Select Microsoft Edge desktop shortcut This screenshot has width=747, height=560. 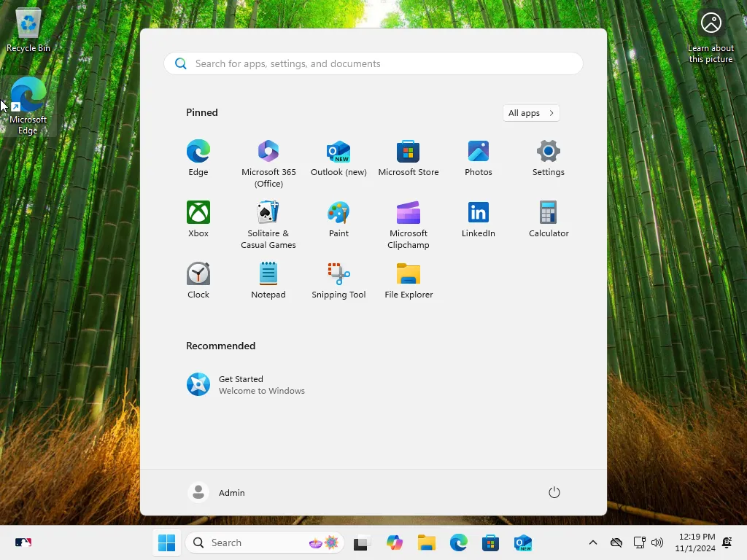pos(28,106)
